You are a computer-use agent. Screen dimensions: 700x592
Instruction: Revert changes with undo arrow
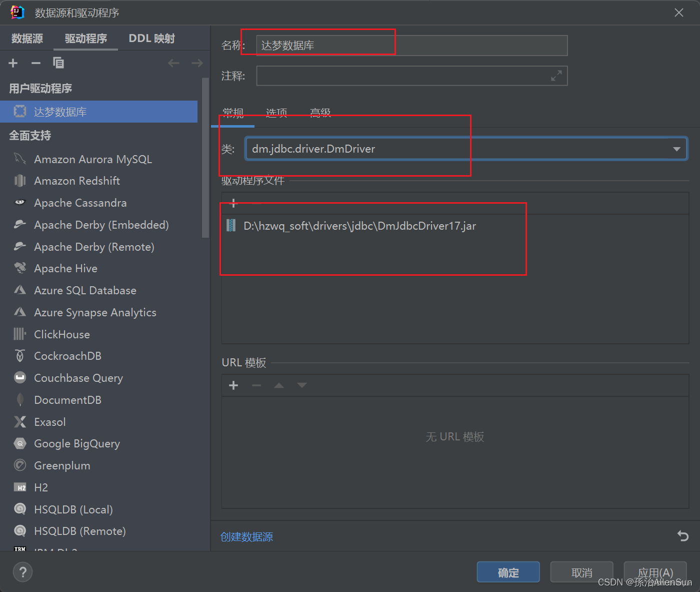(683, 536)
